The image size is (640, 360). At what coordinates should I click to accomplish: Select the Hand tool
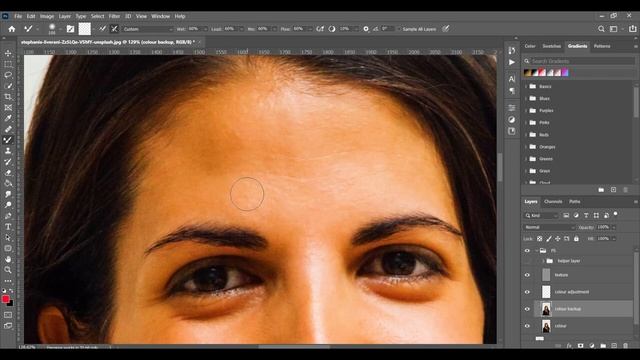point(8,259)
